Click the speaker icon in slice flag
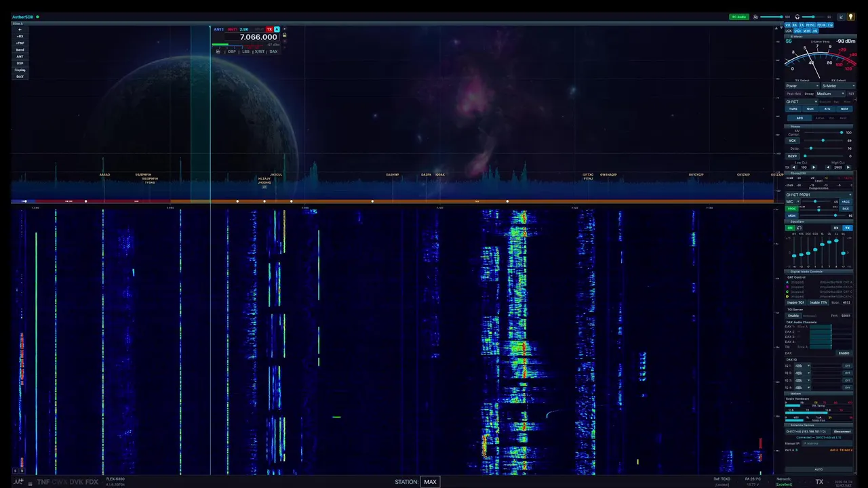 pyautogui.click(x=218, y=52)
